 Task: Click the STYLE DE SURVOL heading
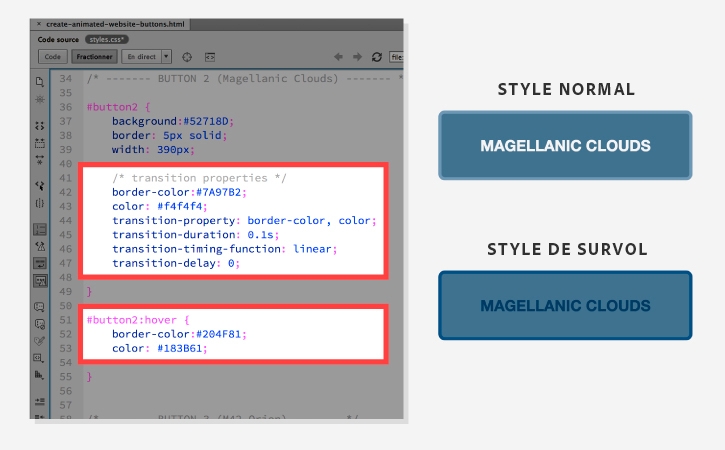tap(567, 249)
